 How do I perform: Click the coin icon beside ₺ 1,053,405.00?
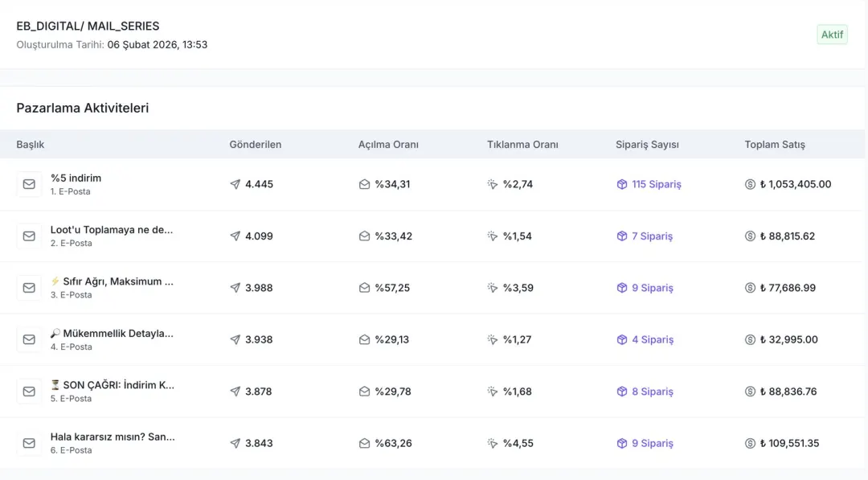pyautogui.click(x=750, y=184)
